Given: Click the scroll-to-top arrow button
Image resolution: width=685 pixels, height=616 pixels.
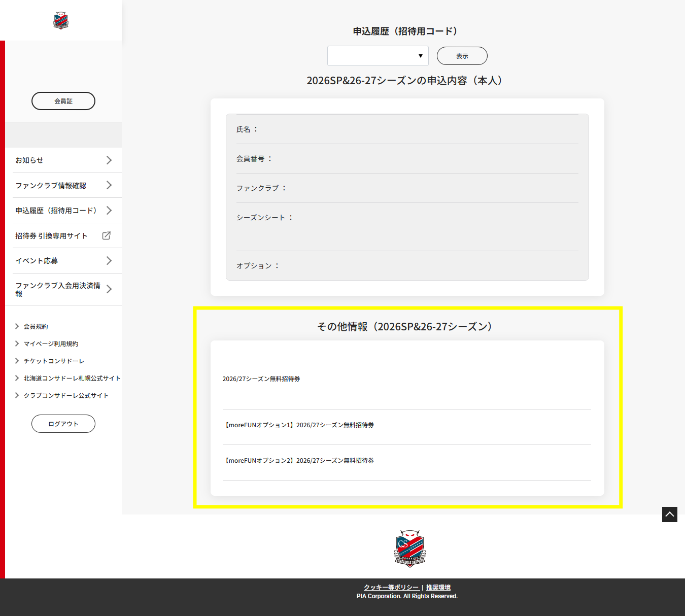Looking at the screenshot, I should point(670,514).
